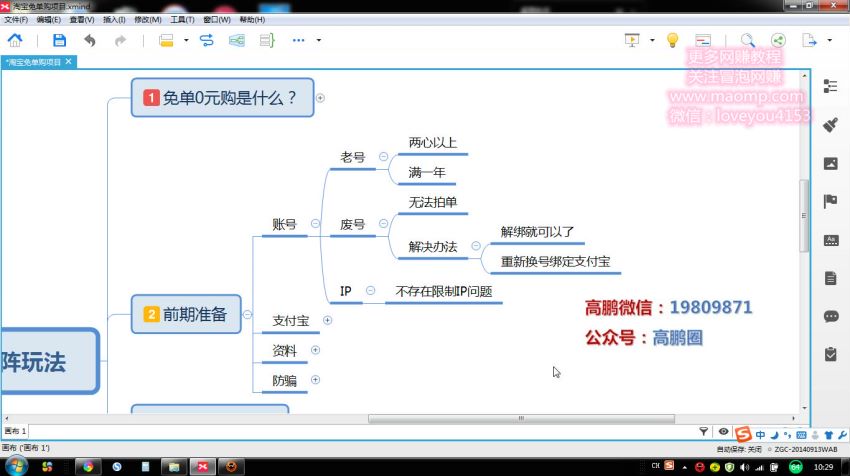Open the topic type dropdown arrow
The height and width of the screenshot is (476, 850).
186,40
